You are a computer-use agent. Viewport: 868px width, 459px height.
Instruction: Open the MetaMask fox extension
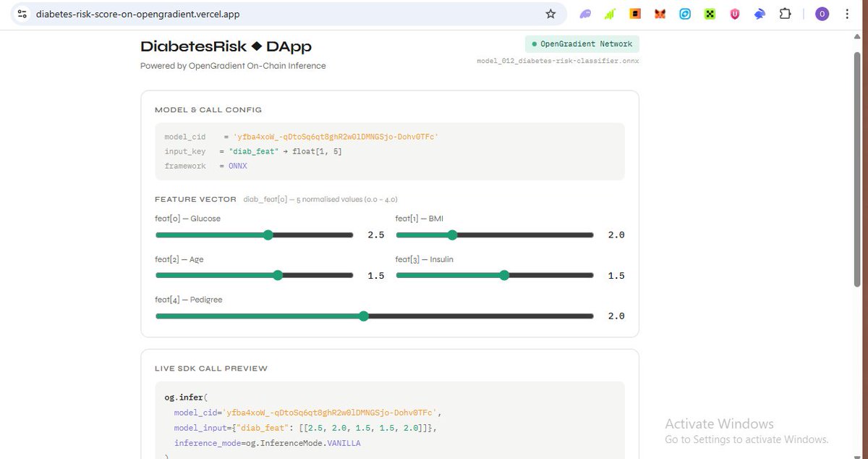click(660, 14)
